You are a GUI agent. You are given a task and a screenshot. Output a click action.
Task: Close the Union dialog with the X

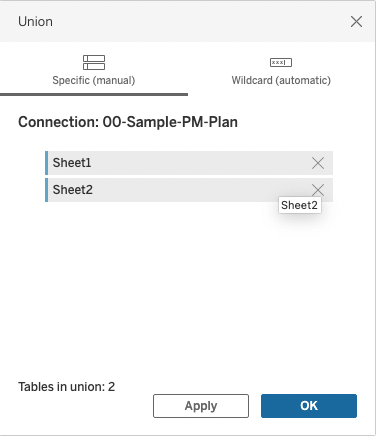[356, 22]
